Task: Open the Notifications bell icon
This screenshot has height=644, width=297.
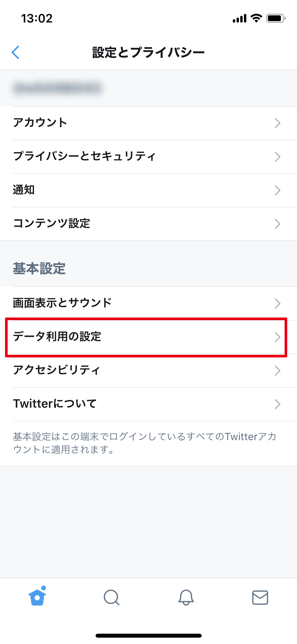Action: 186,597
